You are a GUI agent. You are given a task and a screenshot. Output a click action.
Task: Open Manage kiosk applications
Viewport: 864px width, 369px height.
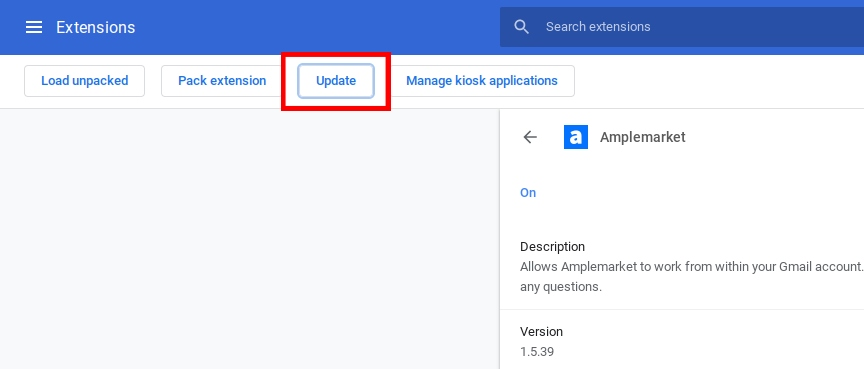482,81
